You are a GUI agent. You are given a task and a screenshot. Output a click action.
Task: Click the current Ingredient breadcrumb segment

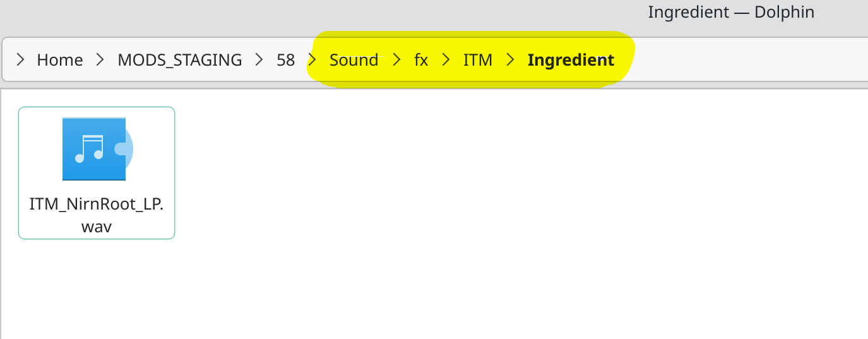[571, 60]
